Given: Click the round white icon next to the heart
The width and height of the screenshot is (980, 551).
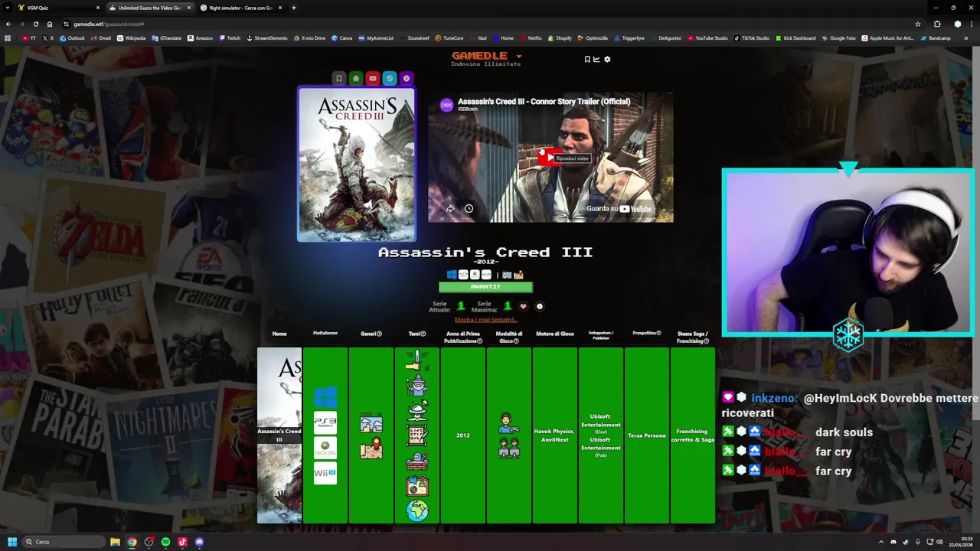Looking at the screenshot, I should click(539, 306).
